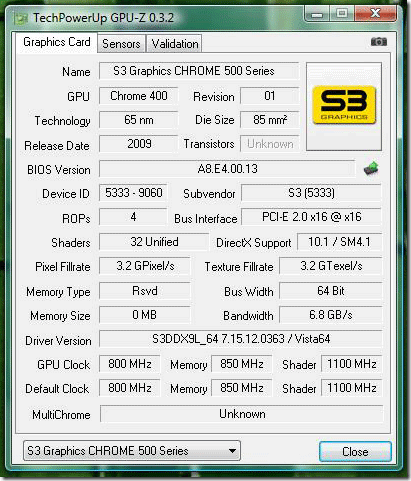Click the "MultiChrome" label
Screen dimensions: 411x481
61,415
